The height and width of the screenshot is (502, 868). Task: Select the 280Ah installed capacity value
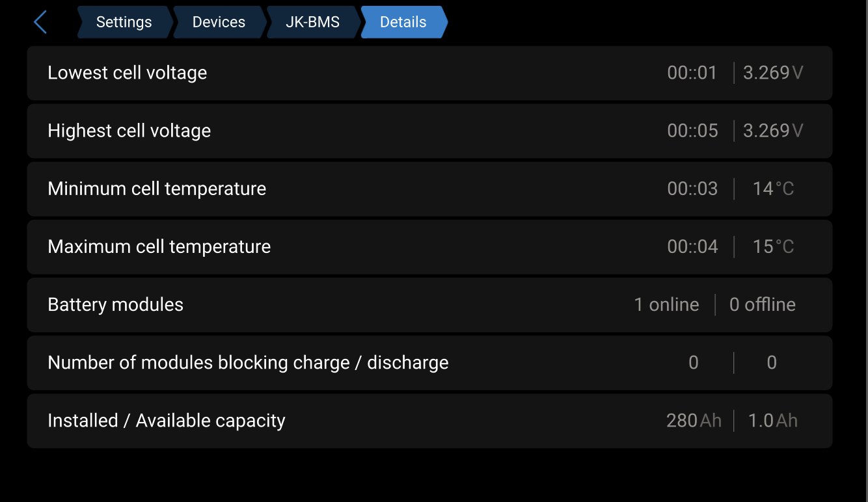click(x=694, y=421)
